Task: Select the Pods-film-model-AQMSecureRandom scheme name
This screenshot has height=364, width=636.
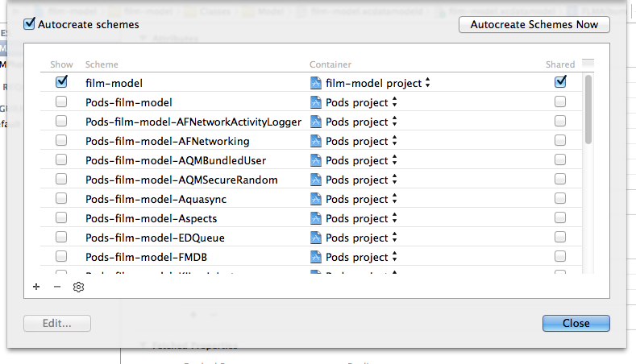Action: pos(181,180)
